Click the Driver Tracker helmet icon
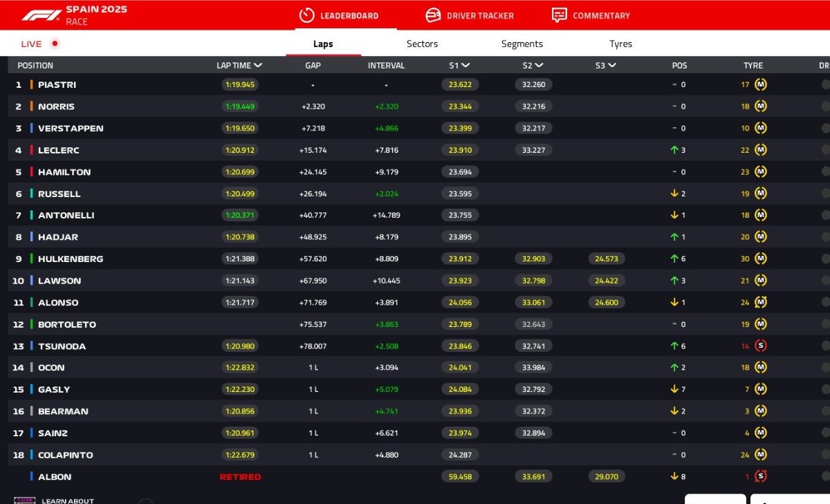Screen dimensions: 830x504 (x=433, y=15)
